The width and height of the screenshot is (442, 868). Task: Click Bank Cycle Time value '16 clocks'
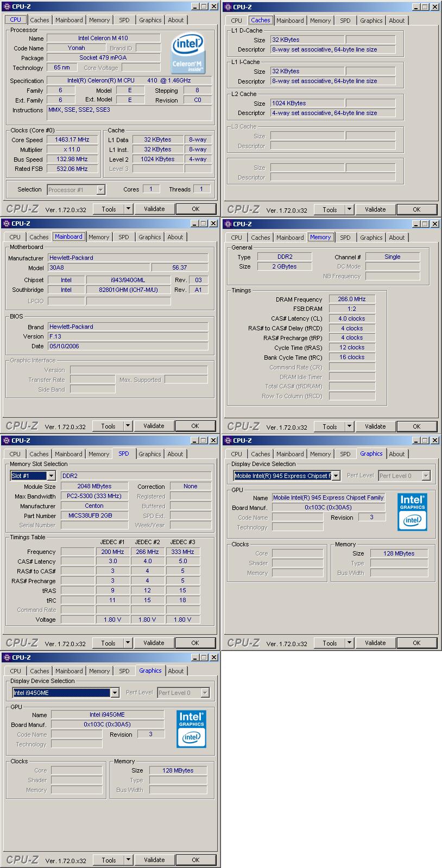pyautogui.click(x=352, y=357)
